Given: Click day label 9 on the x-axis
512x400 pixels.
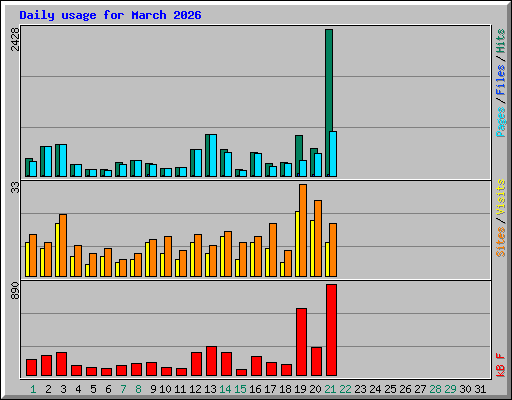Looking at the screenshot, I should point(153,389).
